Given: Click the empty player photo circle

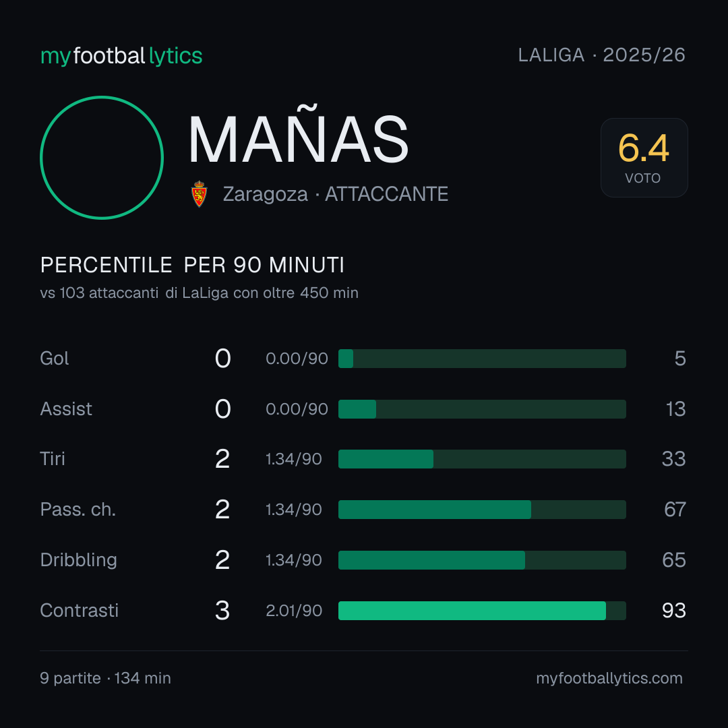Looking at the screenshot, I should (102, 158).
